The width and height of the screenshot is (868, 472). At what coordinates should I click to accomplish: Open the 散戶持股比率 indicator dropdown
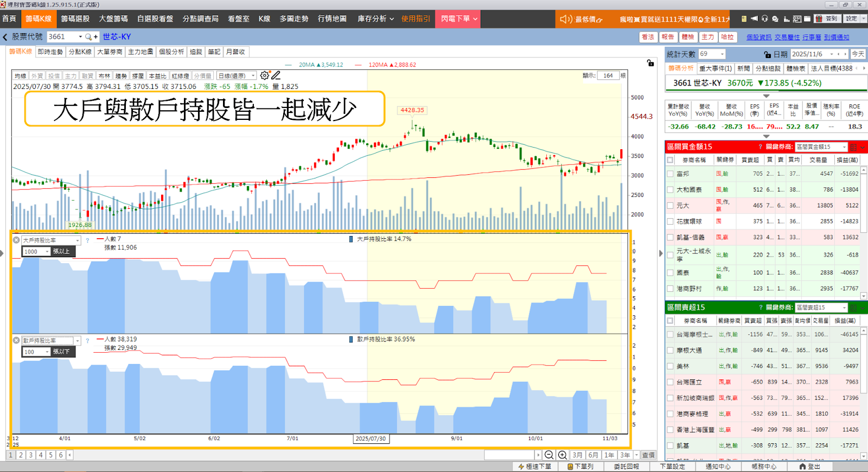click(51, 341)
